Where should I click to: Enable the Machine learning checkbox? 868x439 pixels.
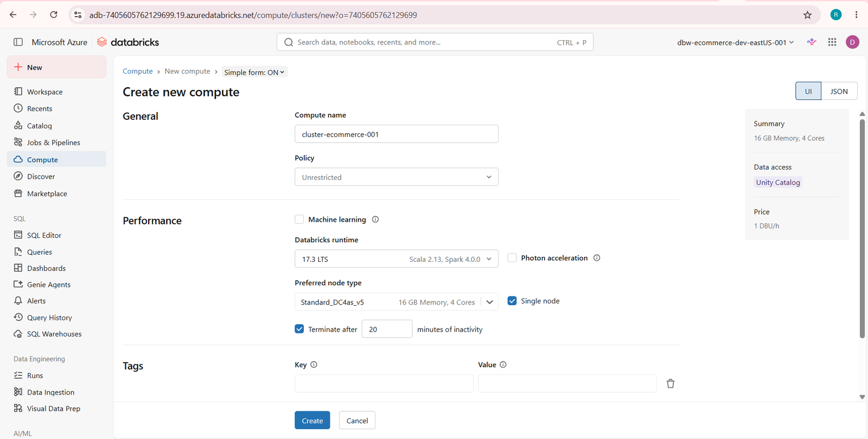pos(299,219)
